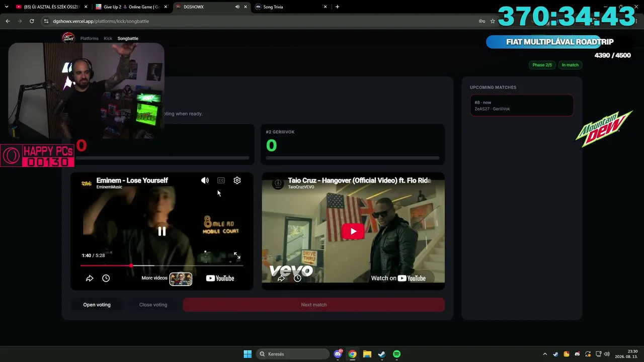
Task: Open File Explorer from the taskbar
Action: [x=367, y=354]
